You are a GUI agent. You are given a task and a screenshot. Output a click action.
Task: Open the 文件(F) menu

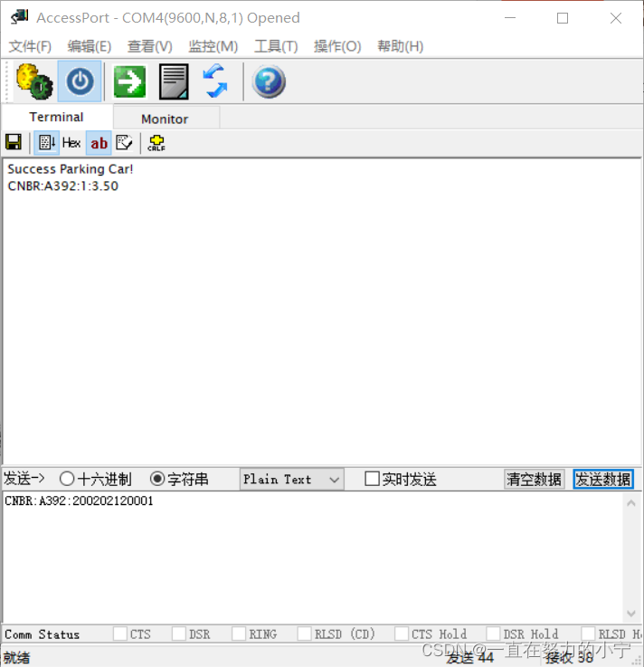[30, 46]
